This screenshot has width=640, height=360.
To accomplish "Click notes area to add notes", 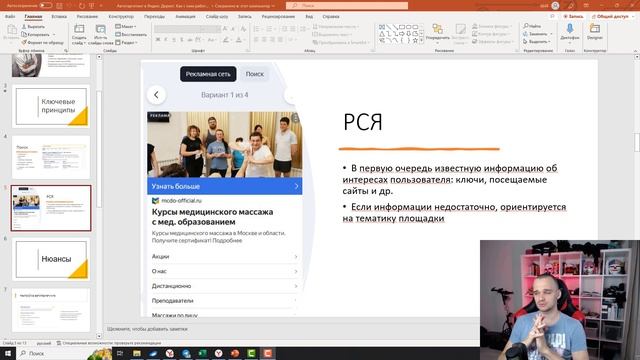I will 147,329.
